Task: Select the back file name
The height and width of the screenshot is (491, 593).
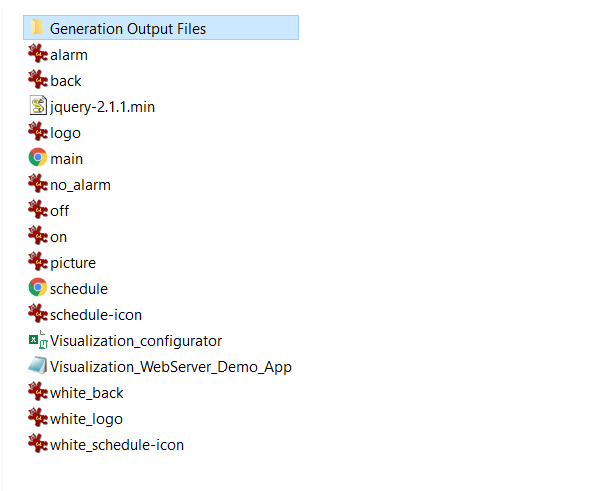Action: coord(66,81)
